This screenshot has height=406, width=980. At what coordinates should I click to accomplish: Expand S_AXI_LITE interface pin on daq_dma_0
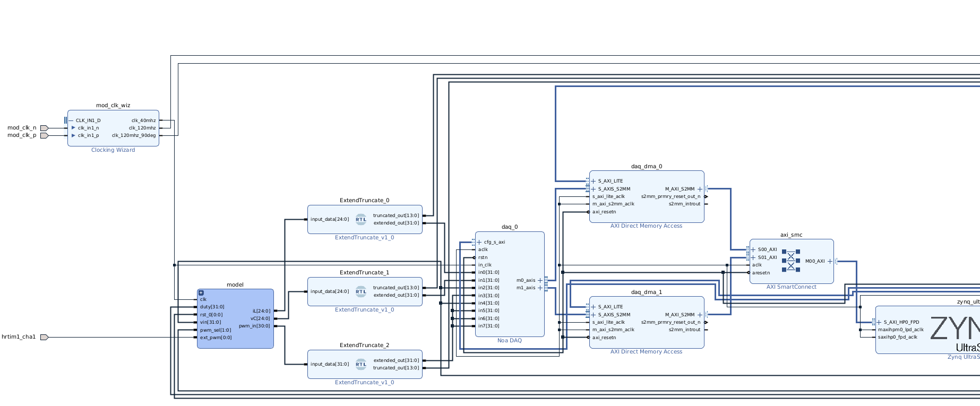[594, 181]
